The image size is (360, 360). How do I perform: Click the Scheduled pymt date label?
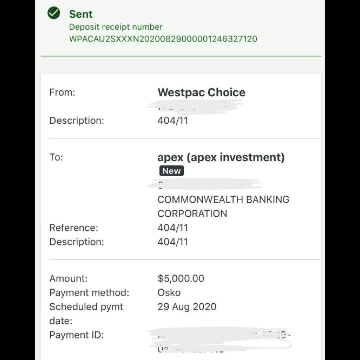(86, 314)
